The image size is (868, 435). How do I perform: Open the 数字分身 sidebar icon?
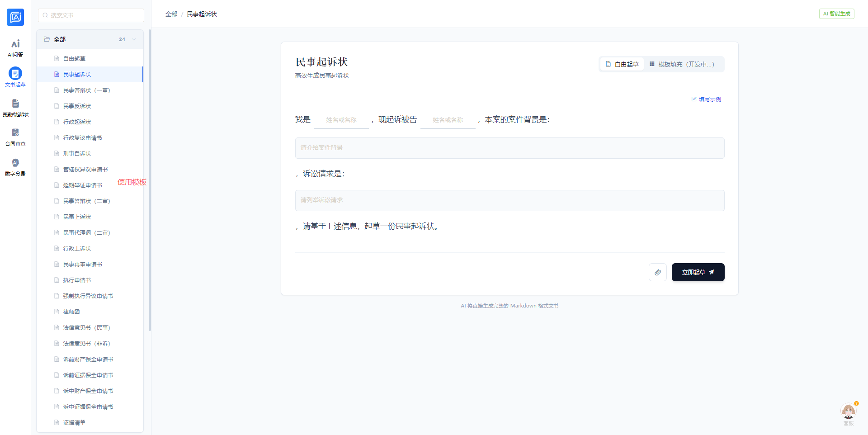point(15,167)
